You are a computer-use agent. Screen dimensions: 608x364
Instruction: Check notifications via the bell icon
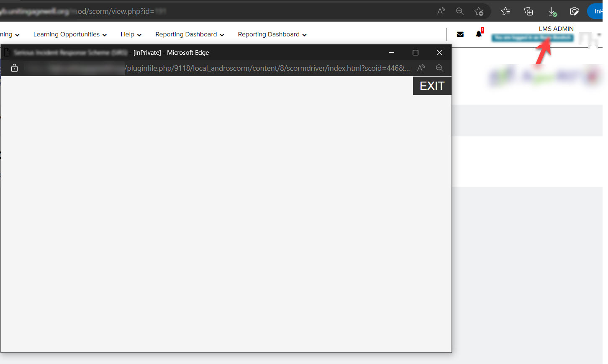pos(478,34)
